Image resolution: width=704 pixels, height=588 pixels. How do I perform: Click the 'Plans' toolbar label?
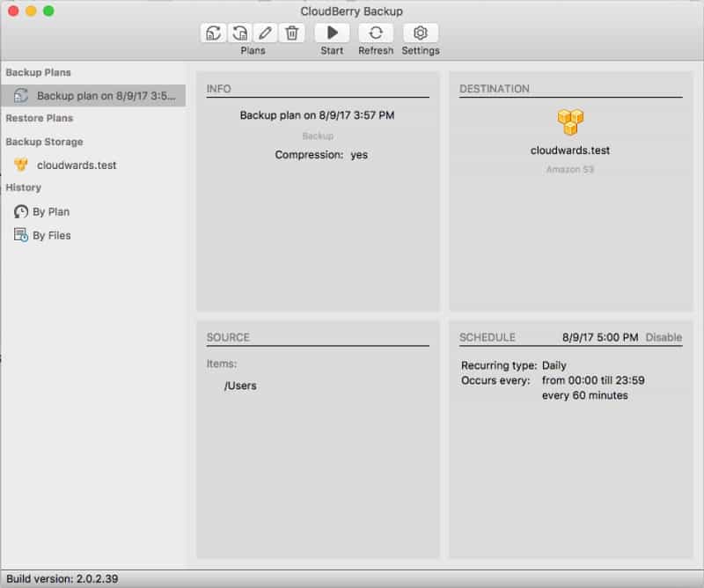253,51
